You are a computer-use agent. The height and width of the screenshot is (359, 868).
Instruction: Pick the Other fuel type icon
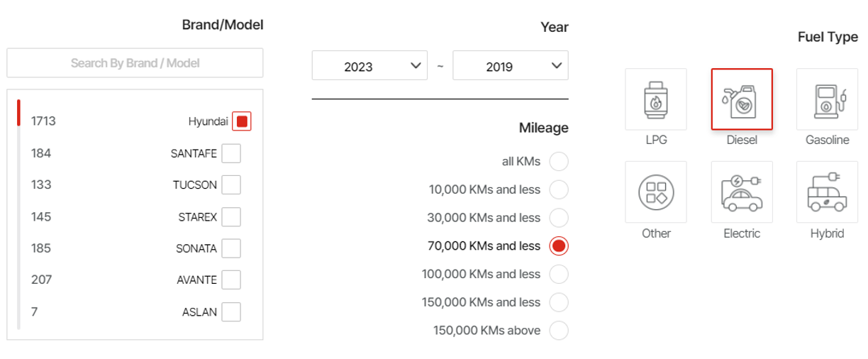(x=656, y=192)
